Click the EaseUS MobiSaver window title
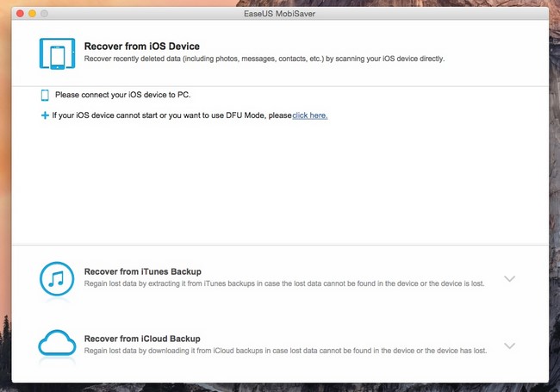This screenshot has width=560, height=392. (280, 14)
